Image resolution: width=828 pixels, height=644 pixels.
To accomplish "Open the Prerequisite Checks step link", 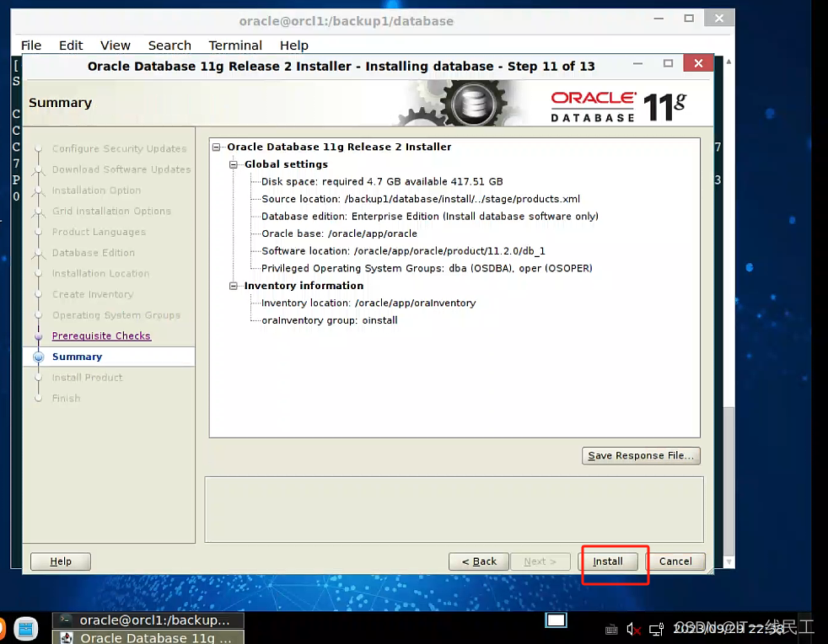I will [x=101, y=335].
